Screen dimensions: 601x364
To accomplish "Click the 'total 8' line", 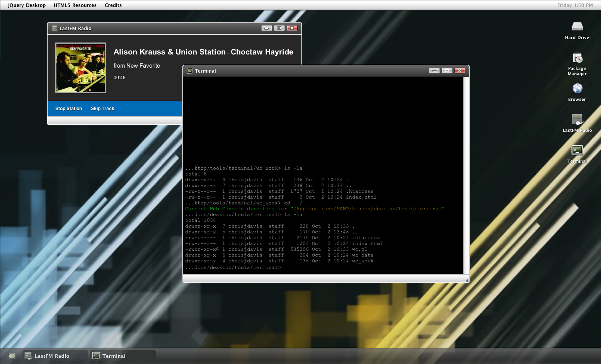I will pos(196,174).
